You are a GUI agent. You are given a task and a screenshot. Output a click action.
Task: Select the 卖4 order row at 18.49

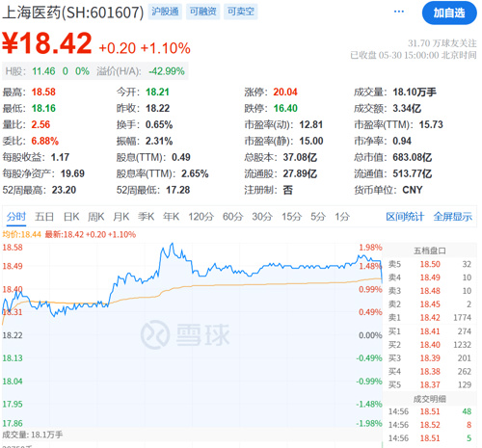pyautogui.click(x=430, y=277)
